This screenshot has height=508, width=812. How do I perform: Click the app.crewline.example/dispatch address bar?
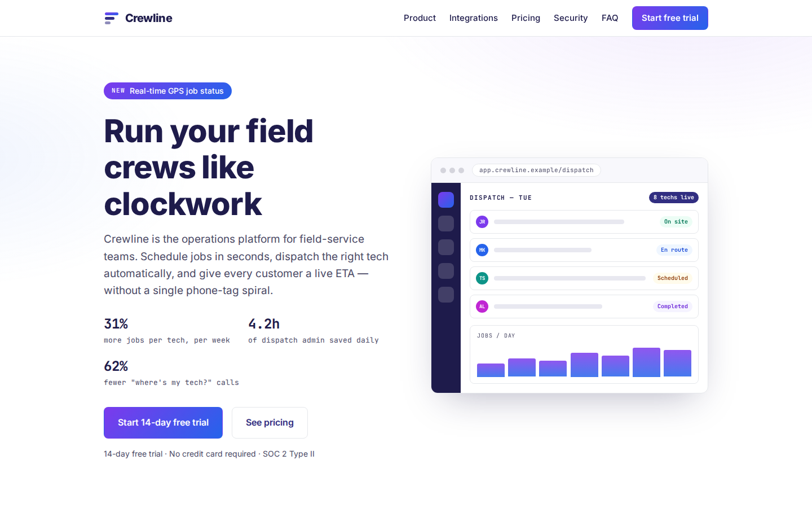[x=536, y=170]
